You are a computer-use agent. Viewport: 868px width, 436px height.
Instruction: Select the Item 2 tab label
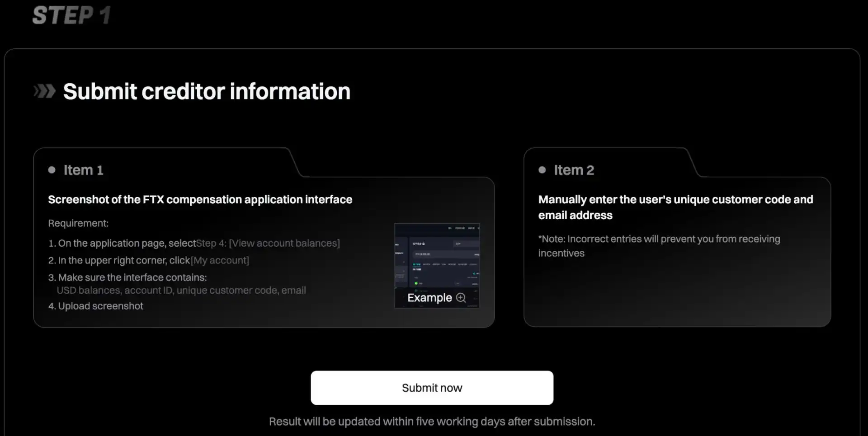click(574, 170)
